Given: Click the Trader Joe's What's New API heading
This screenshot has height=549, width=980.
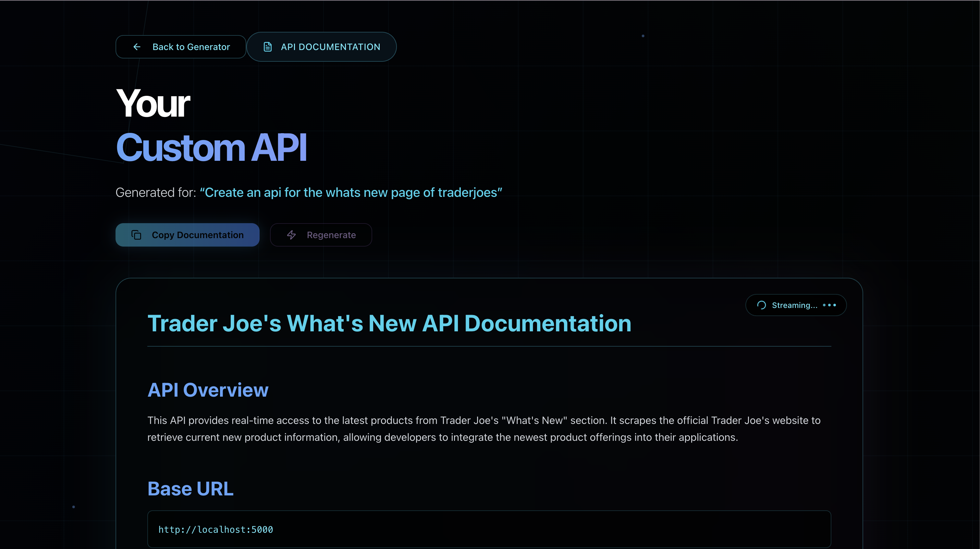Looking at the screenshot, I should [x=389, y=324].
